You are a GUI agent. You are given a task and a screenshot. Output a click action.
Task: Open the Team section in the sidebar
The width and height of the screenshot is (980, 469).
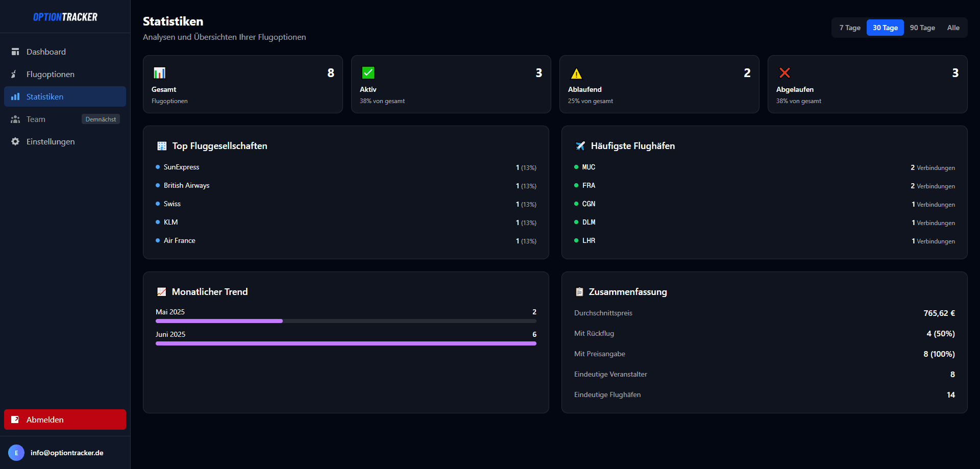(36, 119)
